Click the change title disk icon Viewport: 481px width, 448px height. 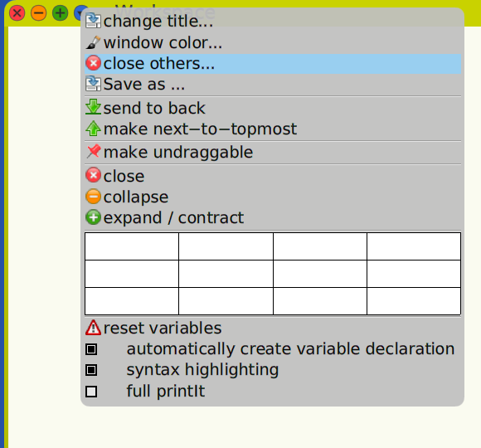(93, 22)
